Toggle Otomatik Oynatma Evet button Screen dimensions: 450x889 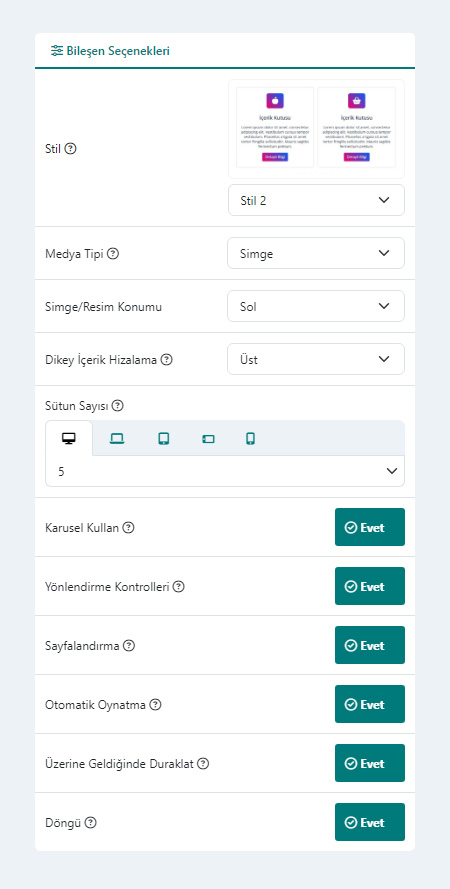[x=370, y=704]
